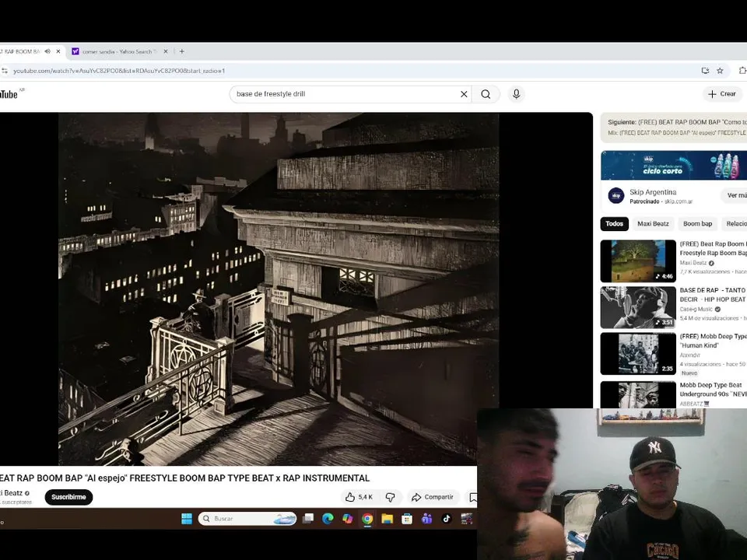Close the BEAT RAP BOOM BAP browser tab

(58, 51)
